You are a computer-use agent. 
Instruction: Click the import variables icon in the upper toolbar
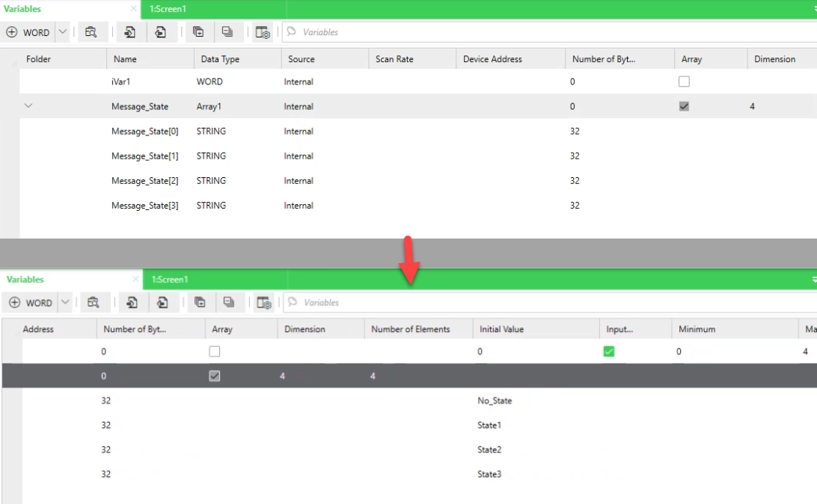pyautogui.click(x=129, y=32)
